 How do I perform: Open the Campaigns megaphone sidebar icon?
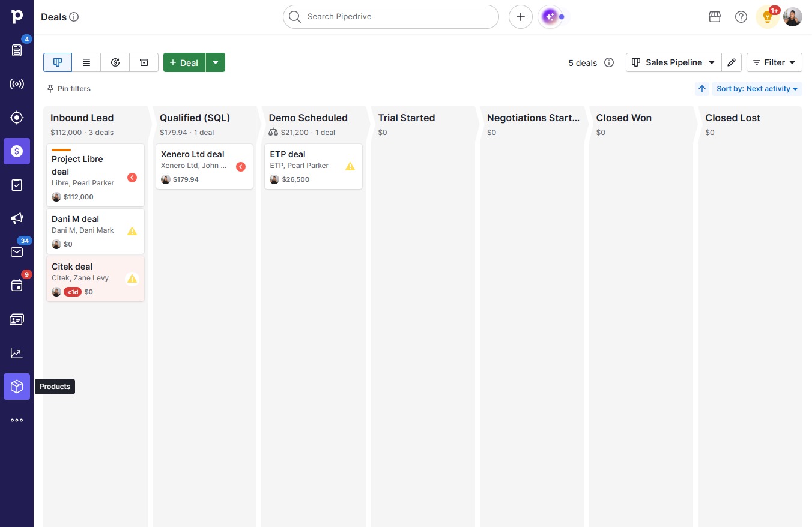pos(17,218)
